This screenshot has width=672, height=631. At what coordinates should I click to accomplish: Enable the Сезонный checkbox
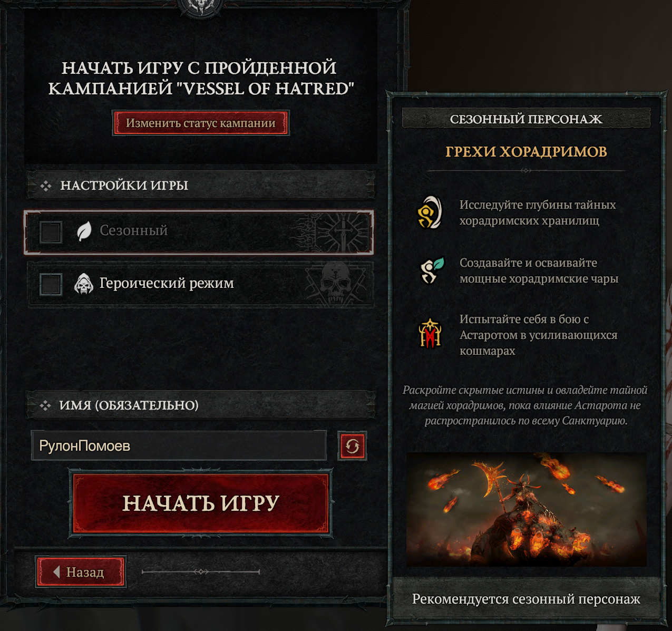coord(51,231)
